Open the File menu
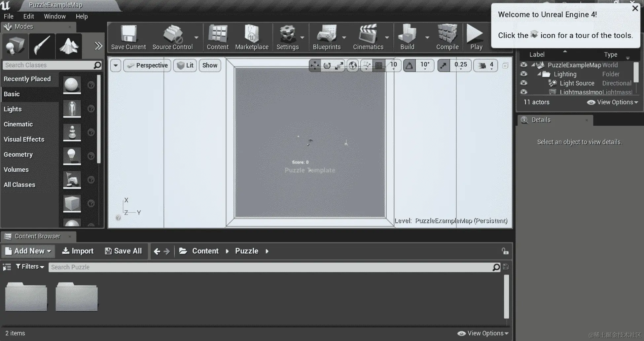Screen dimensions: 644x341 point(9,16)
